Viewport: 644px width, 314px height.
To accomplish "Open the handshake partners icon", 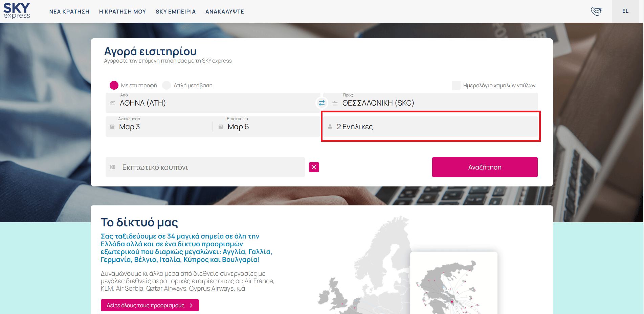I will 596,12.
